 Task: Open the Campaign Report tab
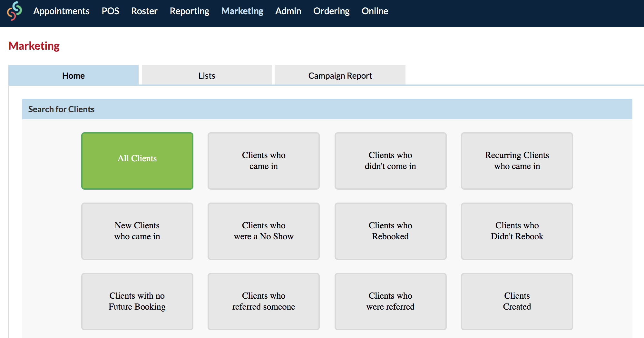click(340, 75)
